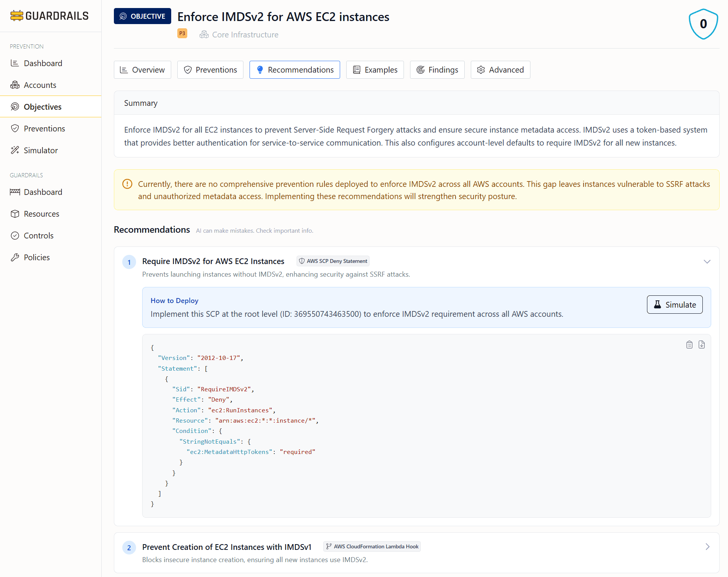Click the P3 priority badge

pyautogui.click(x=182, y=34)
